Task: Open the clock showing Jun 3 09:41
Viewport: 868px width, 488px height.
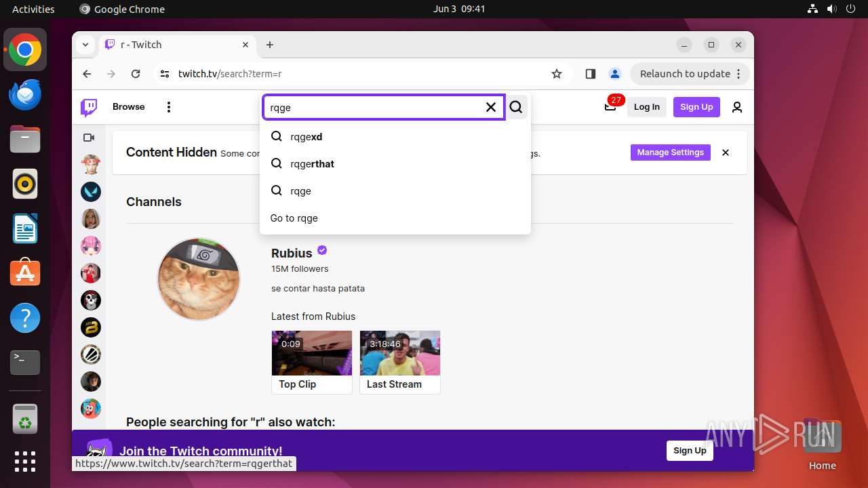Action: 459,9
